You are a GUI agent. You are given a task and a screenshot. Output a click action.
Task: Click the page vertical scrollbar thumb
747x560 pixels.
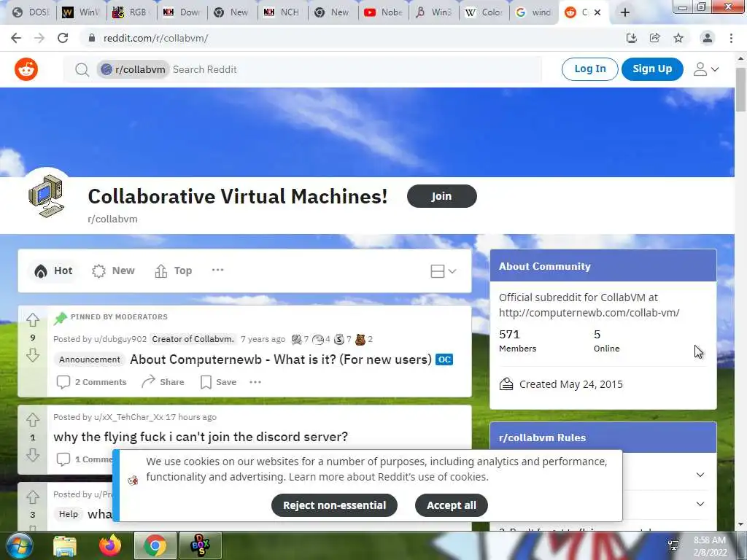pyautogui.click(x=740, y=90)
